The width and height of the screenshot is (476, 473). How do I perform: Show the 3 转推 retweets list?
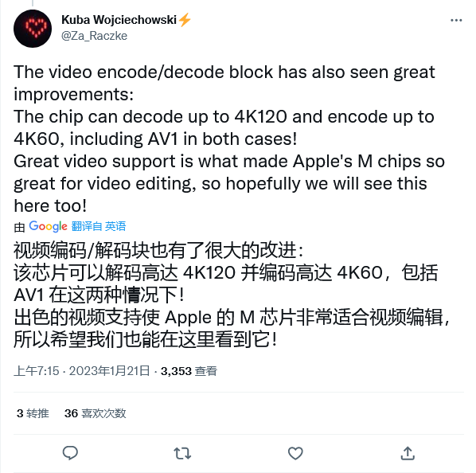tap(33, 413)
